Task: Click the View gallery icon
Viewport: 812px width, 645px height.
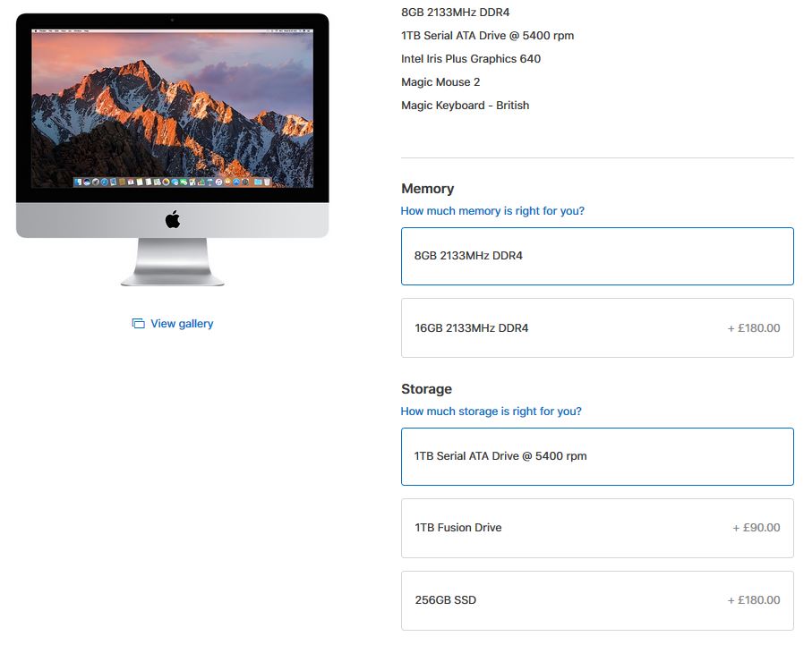Action: [138, 324]
